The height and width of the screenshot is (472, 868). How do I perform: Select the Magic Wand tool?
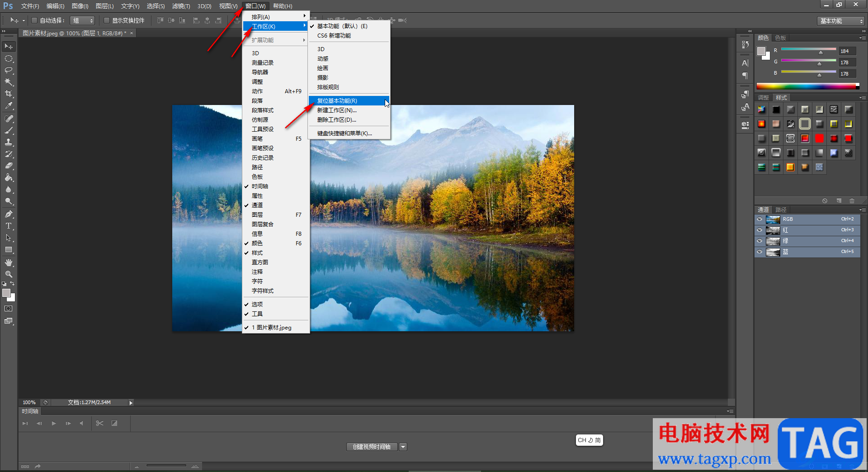9,82
